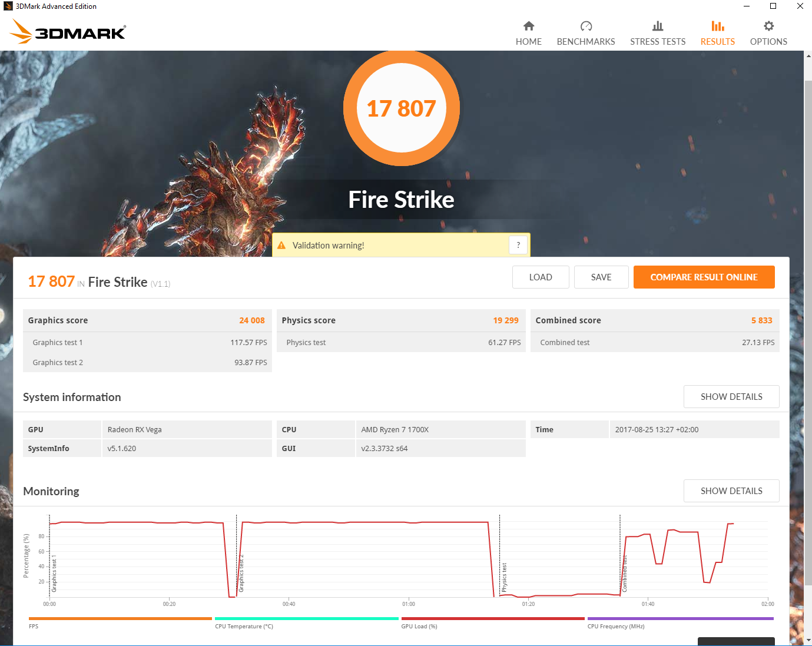Click the 17 807 score in the circle
The height and width of the screenshot is (646, 812).
[402, 108]
